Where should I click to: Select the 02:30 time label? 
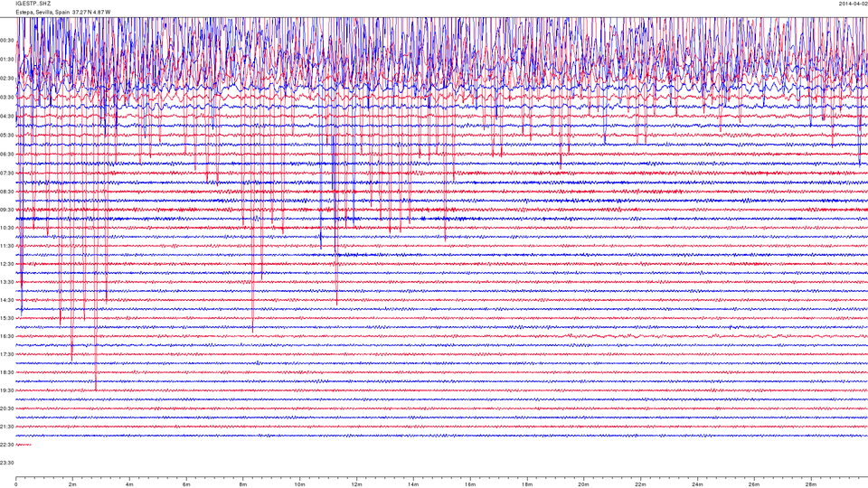pyautogui.click(x=7, y=79)
